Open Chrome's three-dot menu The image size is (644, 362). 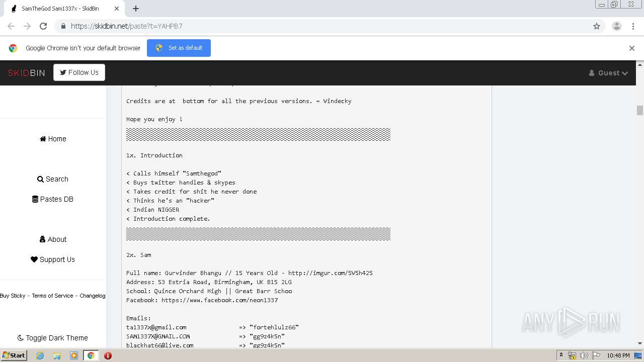pos(633,26)
